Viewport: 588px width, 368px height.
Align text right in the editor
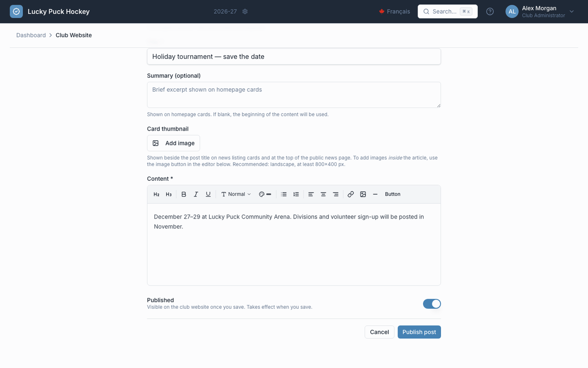[x=336, y=194]
